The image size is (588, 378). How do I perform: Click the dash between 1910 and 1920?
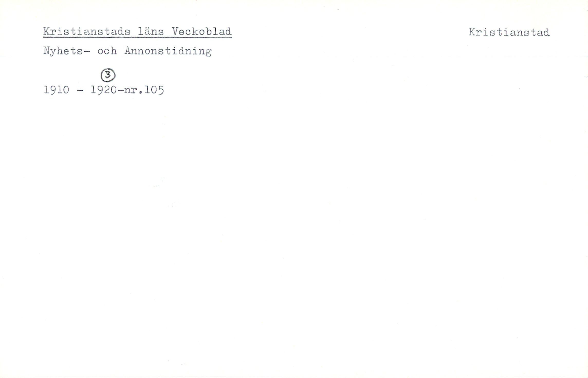tap(80, 91)
